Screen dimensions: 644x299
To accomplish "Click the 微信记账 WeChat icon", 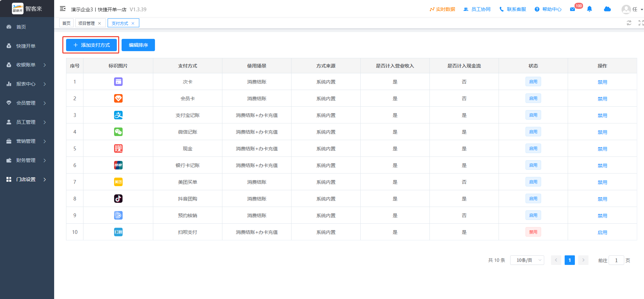I will click(x=118, y=132).
